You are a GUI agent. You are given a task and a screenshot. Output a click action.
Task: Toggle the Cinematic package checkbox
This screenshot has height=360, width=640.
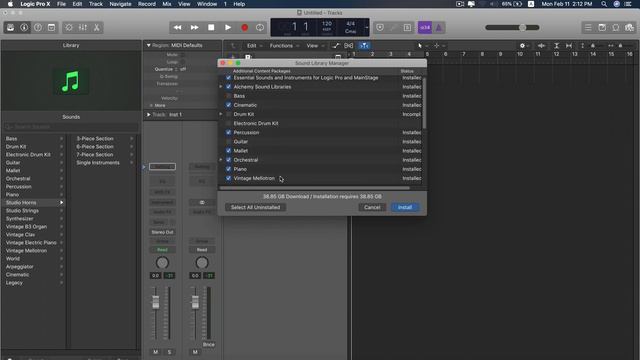click(229, 105)
